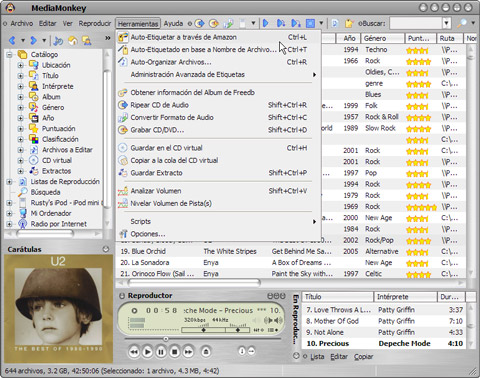Toggle the Lista option radio button

pyautogui.click(x=305, y=357)
